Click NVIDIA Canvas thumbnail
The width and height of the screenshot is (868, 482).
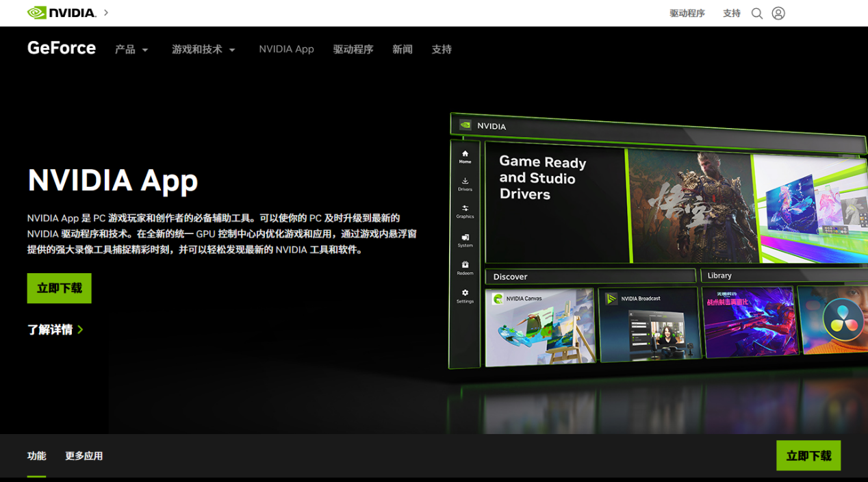[539, 327]
